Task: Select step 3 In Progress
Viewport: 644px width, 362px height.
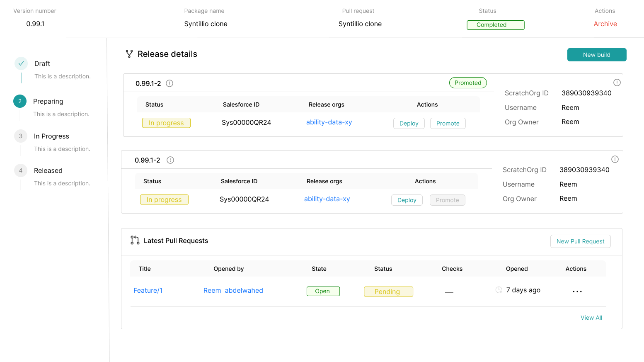Action: pyautogui.click(x=21, y=136)
